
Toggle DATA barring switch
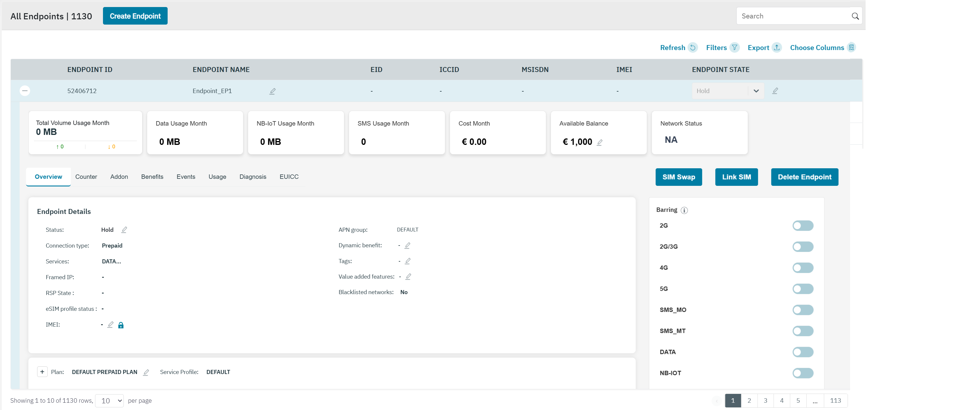pos(803,352)
